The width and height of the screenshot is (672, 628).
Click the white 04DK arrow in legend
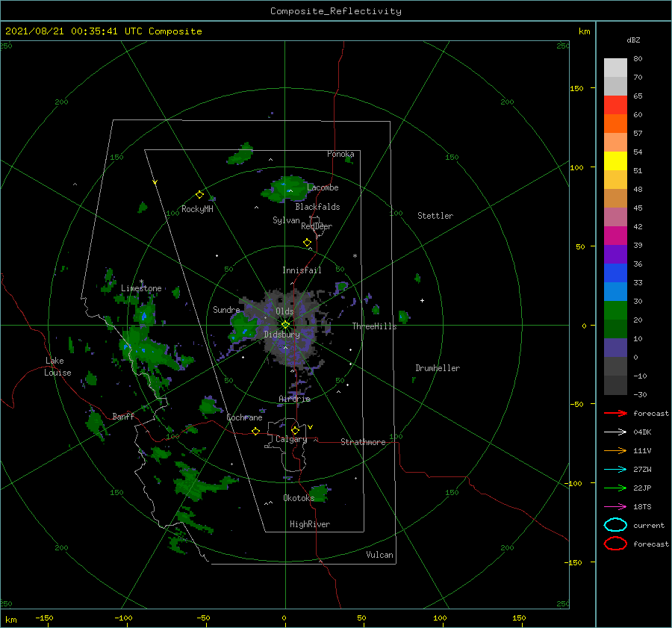coord(615,432)
